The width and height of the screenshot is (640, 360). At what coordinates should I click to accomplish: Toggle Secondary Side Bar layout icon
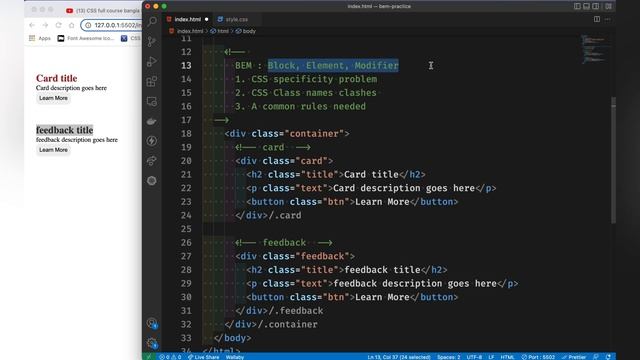click(596, 6)
